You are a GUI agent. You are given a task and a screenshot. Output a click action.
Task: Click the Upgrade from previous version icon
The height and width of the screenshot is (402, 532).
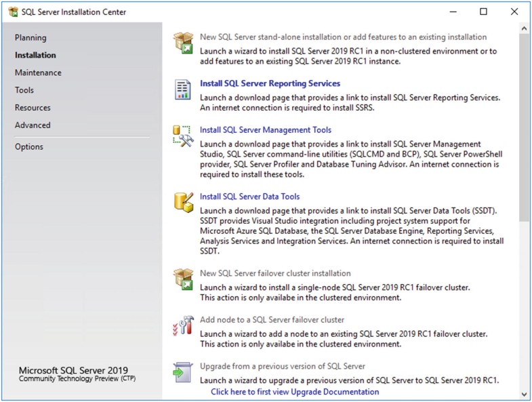point(183,371)
